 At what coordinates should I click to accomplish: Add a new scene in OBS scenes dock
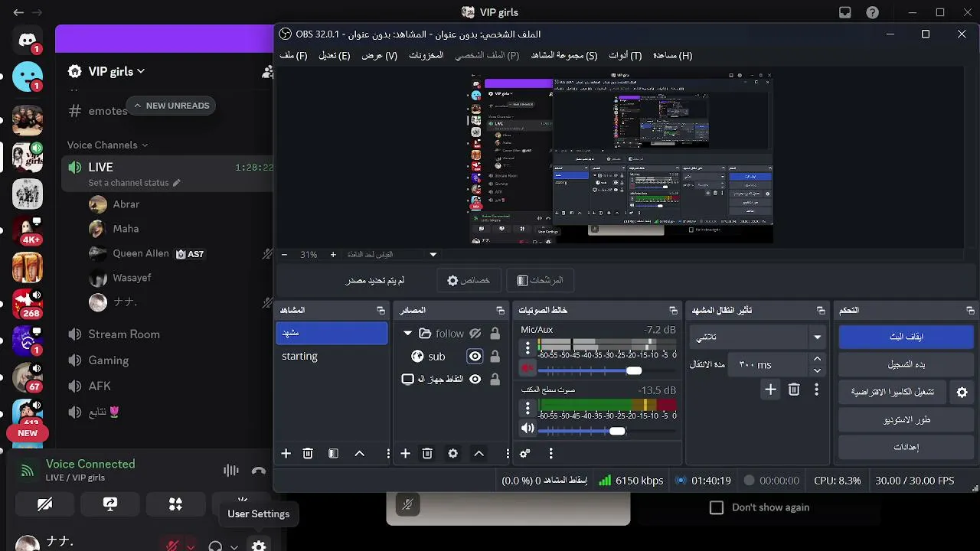coord(286,454)
